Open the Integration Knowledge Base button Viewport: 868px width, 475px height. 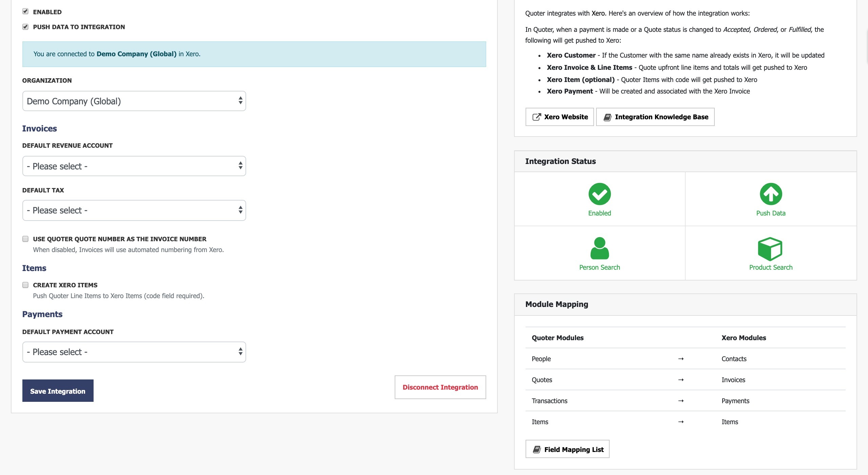tap(655, 117)
